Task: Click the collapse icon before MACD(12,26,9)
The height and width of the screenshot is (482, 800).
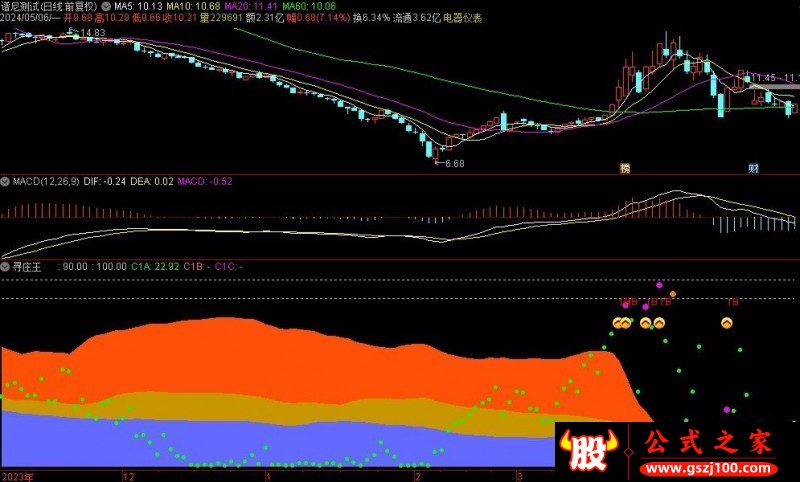Action: pos(6,182)
